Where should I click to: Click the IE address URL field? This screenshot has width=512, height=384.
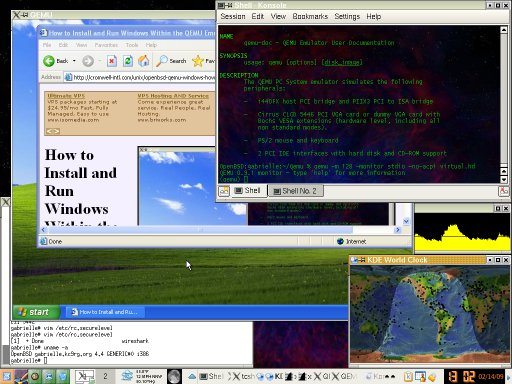[144, 77]
